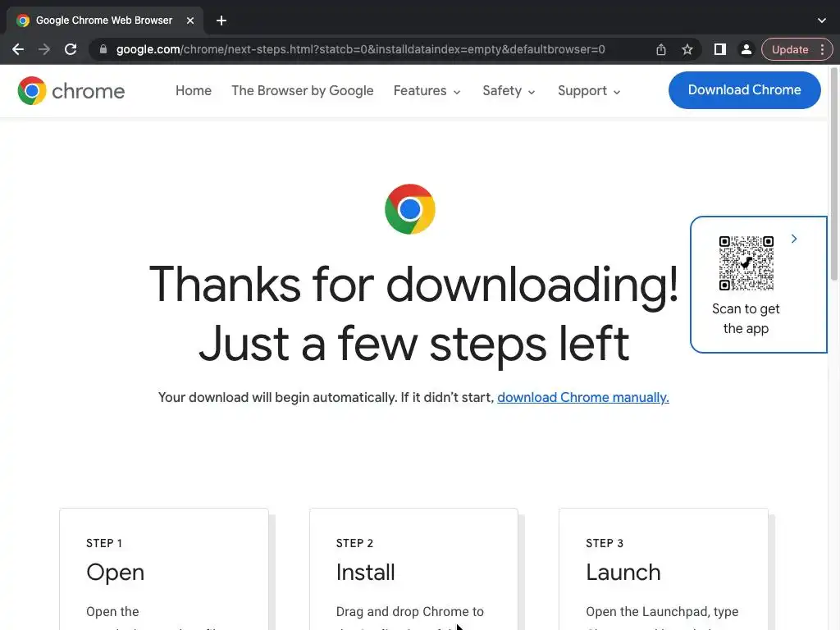Click download Chrome manually link
Image resolution: width=840 pixels, height=630 pixels.
[x=583, y=398]
